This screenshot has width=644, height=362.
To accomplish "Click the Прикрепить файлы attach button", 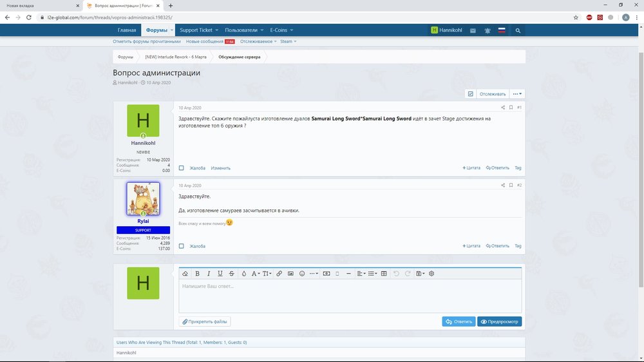I will pos(205,321).
